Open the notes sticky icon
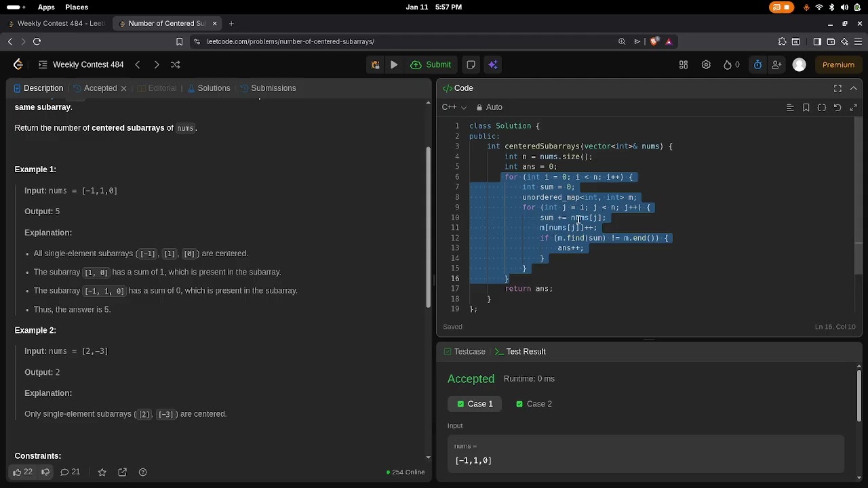This screenshot has height=488, width=868. pos(471,65)
